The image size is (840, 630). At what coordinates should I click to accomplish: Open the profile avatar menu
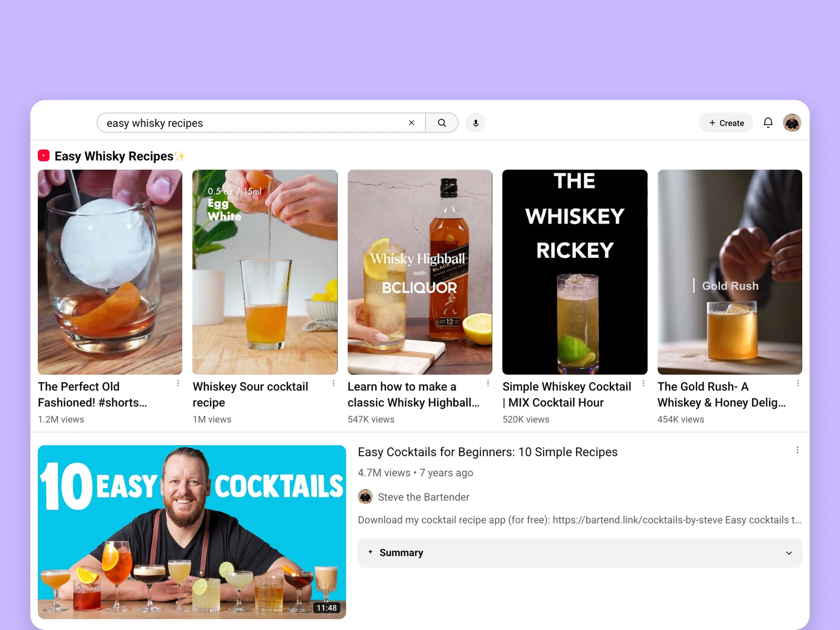[x=792, y=123]
